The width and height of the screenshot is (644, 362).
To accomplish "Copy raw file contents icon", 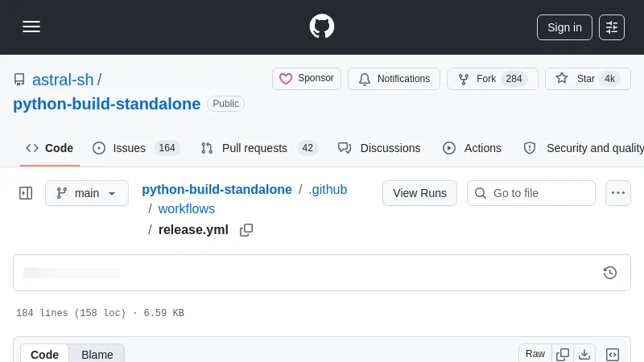I will point(563,354).
